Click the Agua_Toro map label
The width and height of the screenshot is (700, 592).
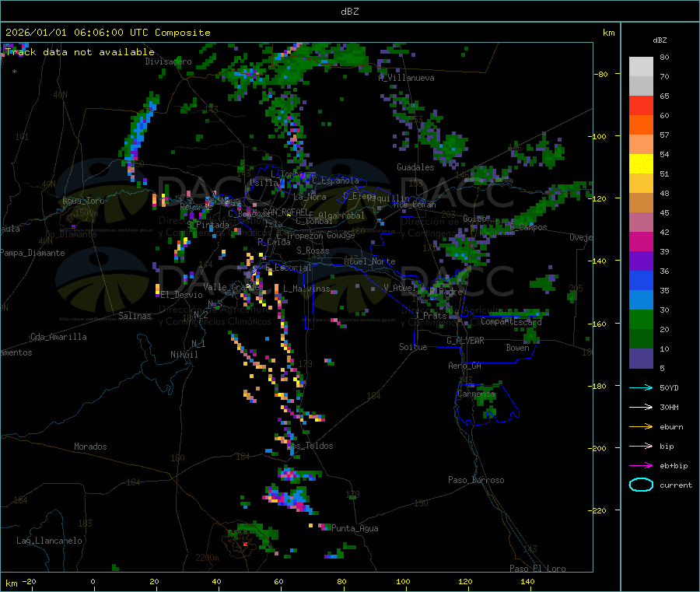(83, 201)
